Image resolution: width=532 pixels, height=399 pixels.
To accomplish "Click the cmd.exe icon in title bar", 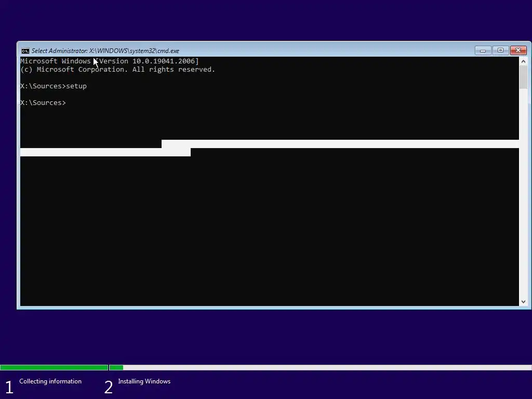I will pos(25,51).
